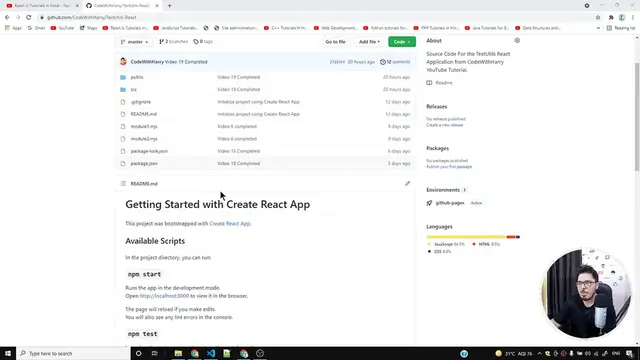Open a new browser tab

tap(169, 6)
